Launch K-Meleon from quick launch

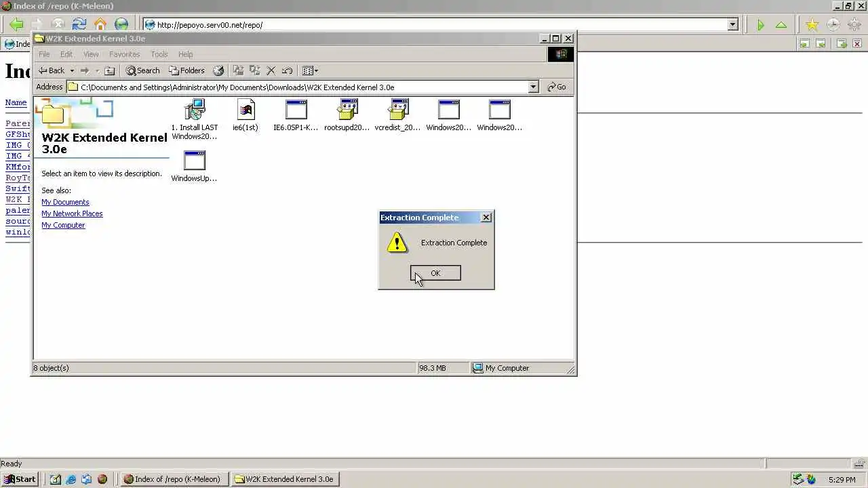coord(102,479)
